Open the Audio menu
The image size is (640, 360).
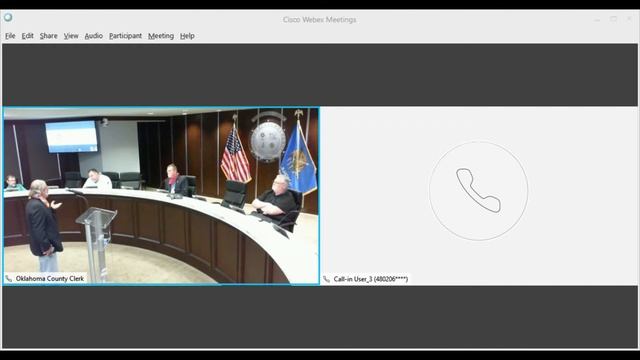(93, 36)
